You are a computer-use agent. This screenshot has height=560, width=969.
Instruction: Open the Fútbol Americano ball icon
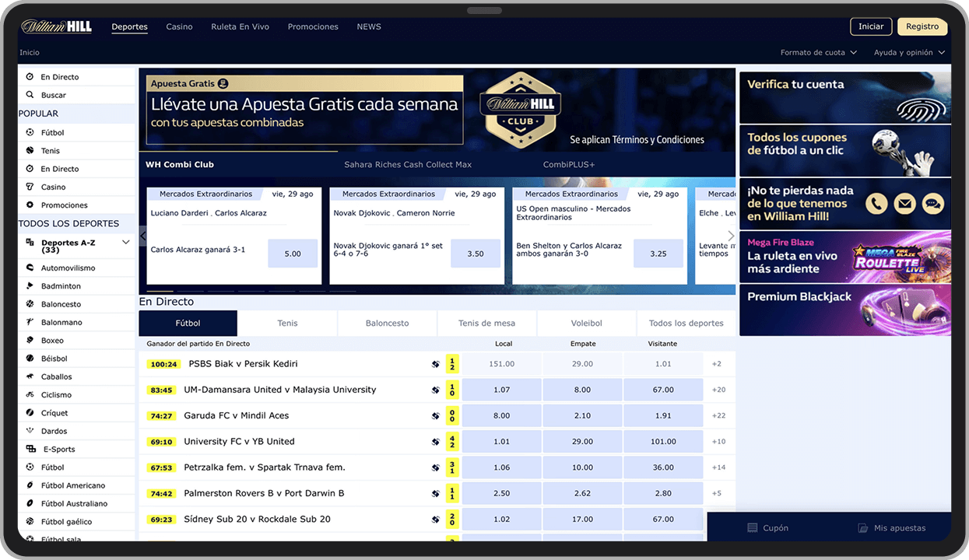[30, 485]
